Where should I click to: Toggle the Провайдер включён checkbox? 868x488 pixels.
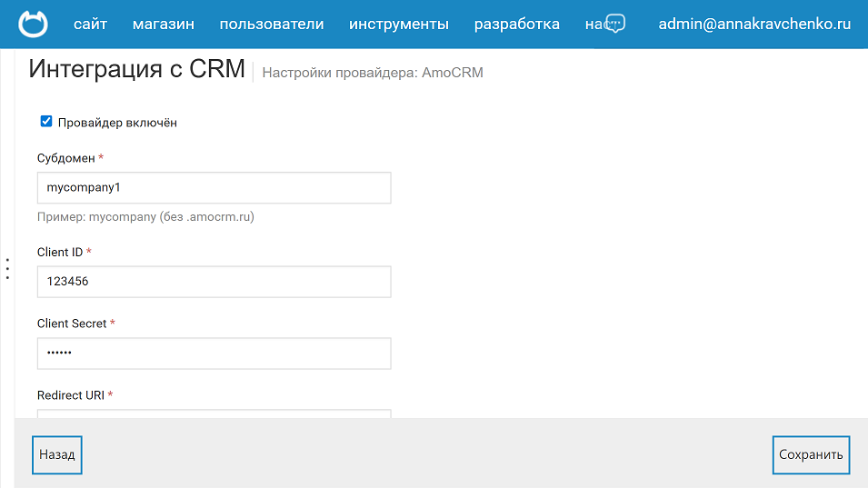coord(46,122)
